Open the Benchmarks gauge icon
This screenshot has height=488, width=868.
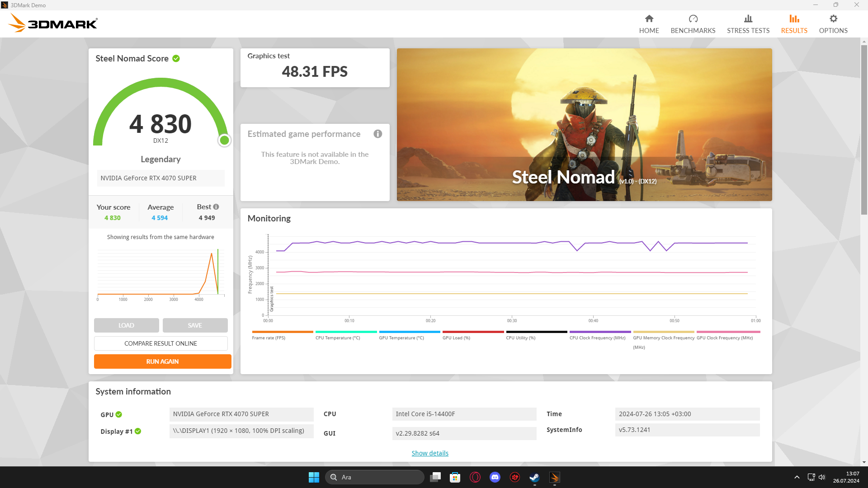pos(693,19)
